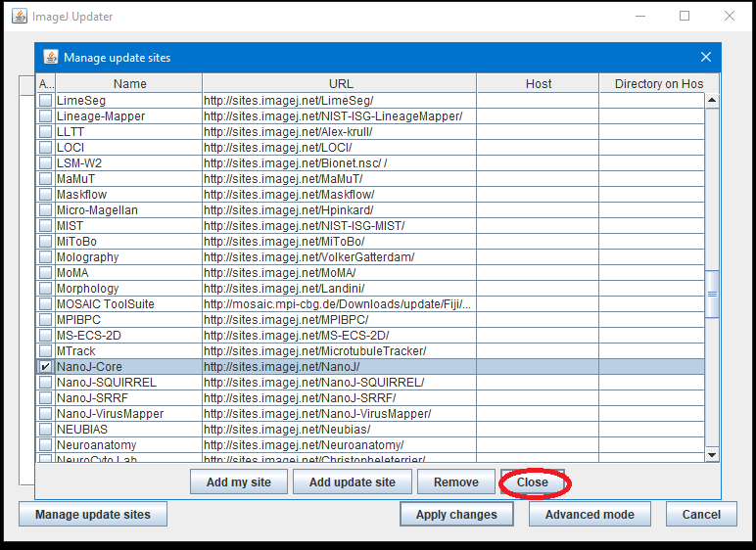Select the Molography site name
Screen dimensions: 756x550
point(88,257)
